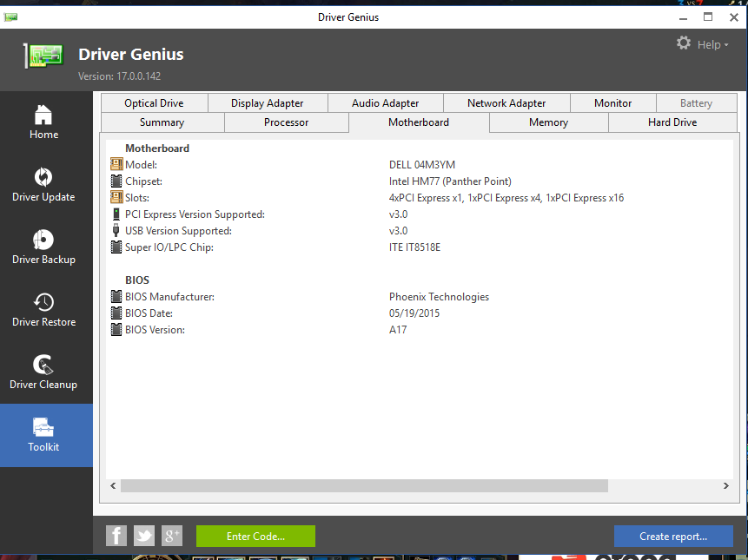The height and width of the screenshot is (560, 748).
Task: Select the A17 BIOS version value
Action: [398, 329]
